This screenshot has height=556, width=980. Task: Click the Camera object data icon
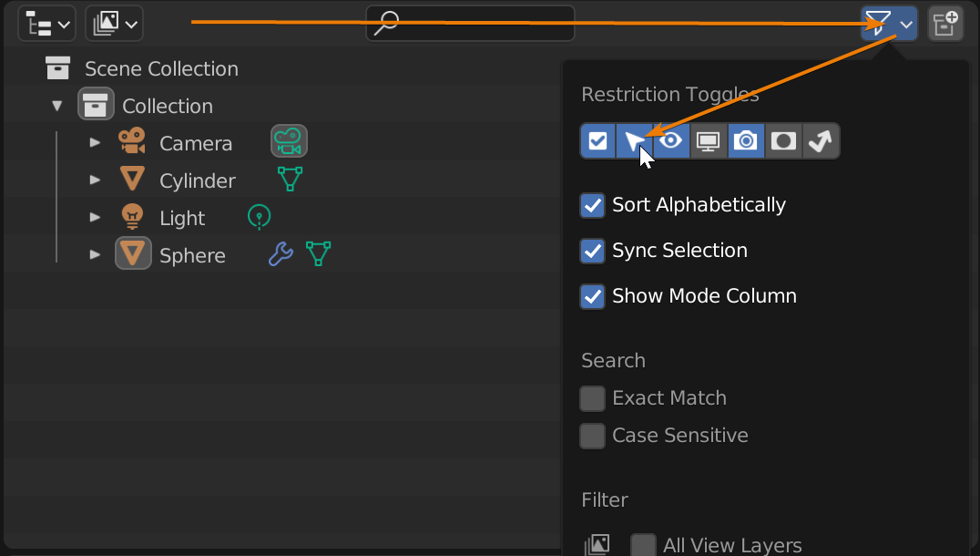pyautogui.click(x=289, y=142)
